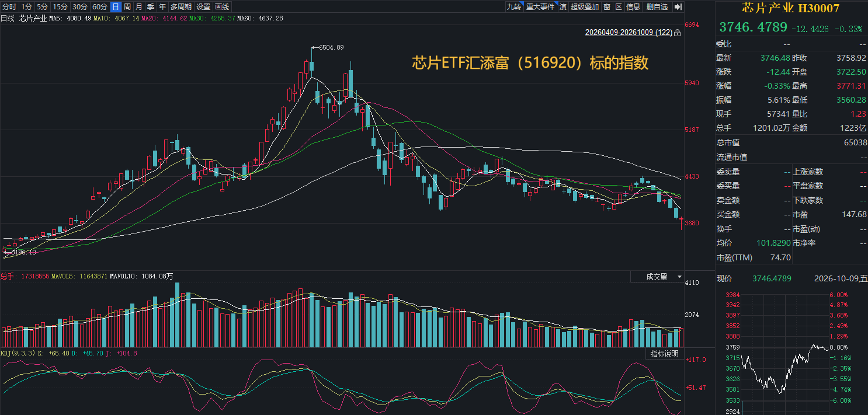Click the date range 20260409-20261009 link

pos(629,33)
